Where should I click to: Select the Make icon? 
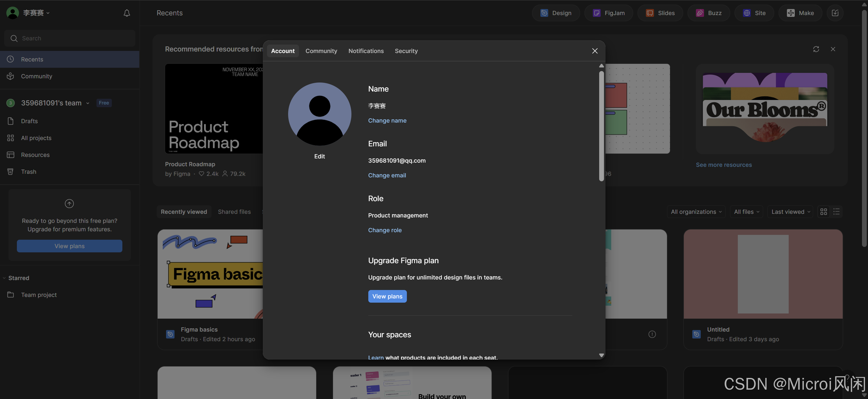click(x=791, y=13)
